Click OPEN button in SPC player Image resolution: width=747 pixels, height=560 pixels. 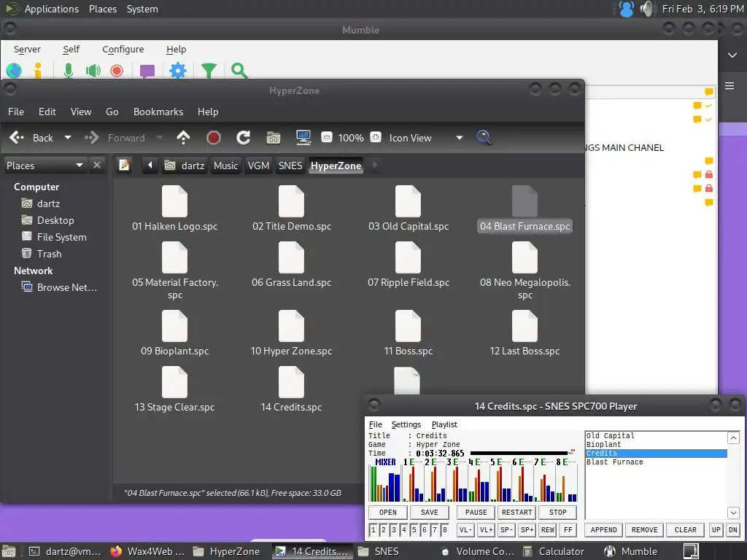(388, 513)
